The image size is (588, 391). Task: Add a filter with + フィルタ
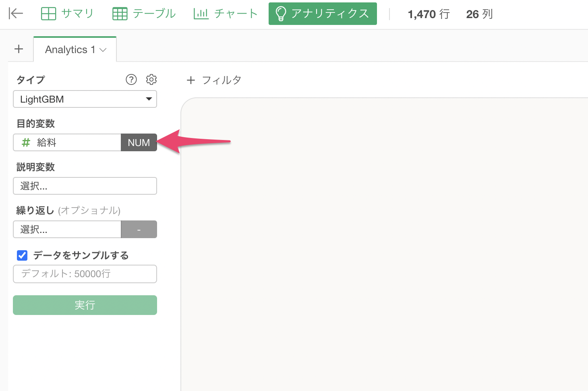214,80
